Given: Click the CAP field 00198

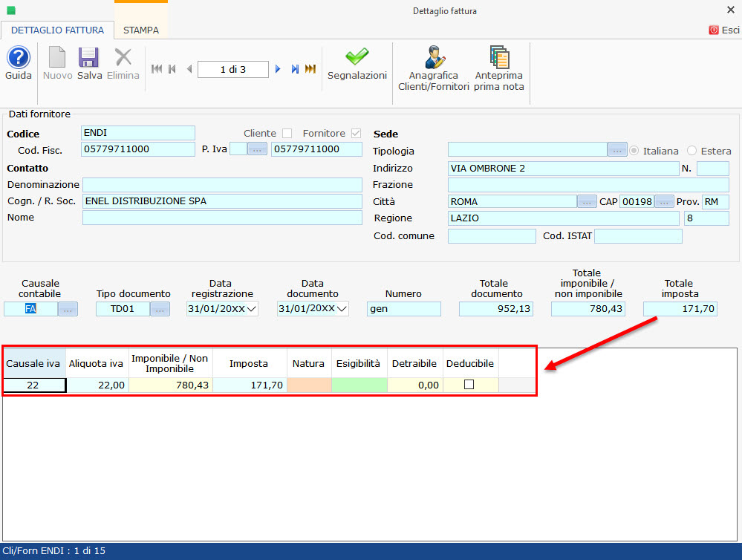Looking at the screenshot, I should click(637, 202).
